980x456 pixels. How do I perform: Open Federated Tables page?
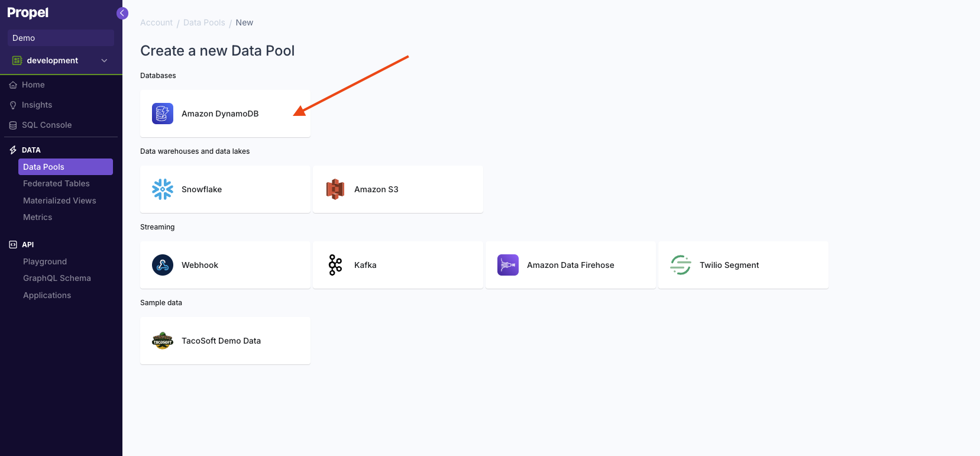(x=56, y=184)
